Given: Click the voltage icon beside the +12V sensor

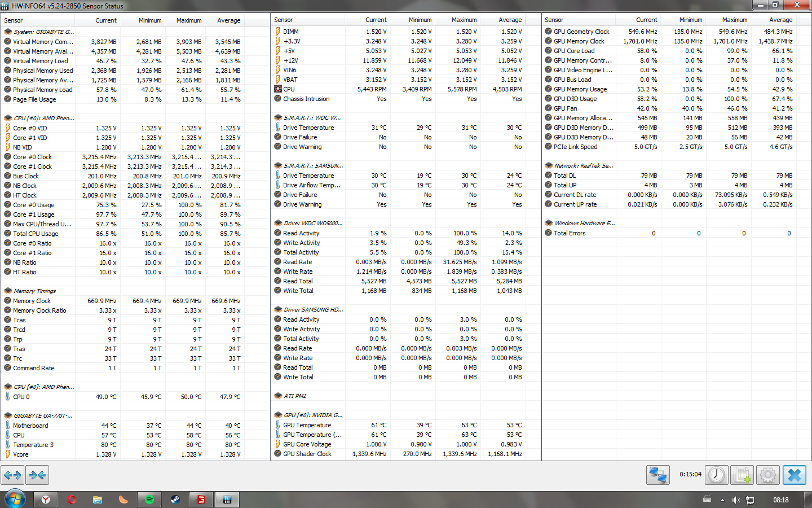Looking at the screenshot, I should [x=277, y=60].
